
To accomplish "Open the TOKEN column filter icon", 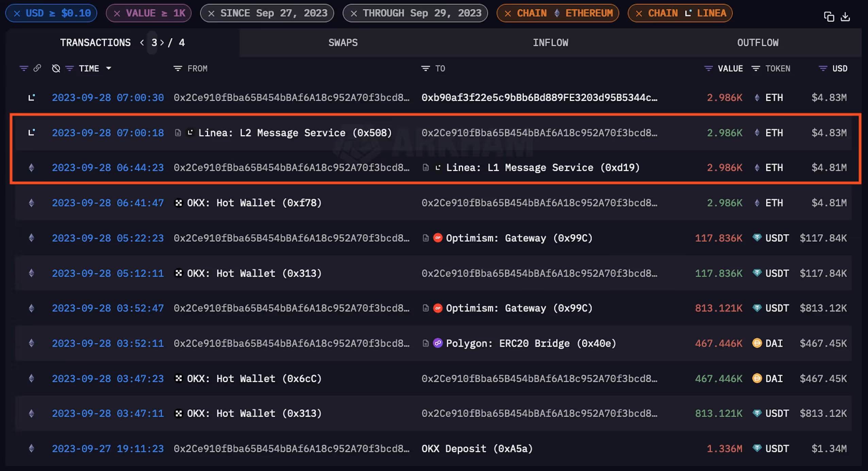I will point(755,68).
